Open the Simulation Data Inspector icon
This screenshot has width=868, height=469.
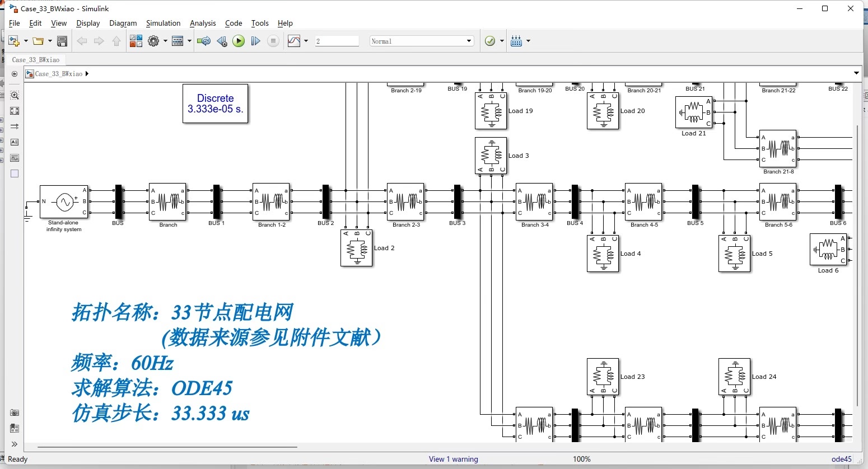point(294,40)
